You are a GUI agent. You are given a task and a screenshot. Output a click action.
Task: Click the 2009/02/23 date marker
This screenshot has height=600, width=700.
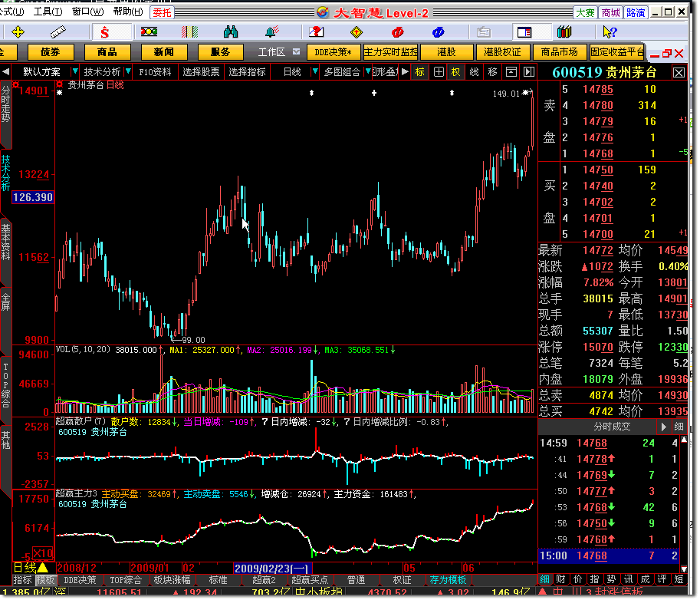272,569
